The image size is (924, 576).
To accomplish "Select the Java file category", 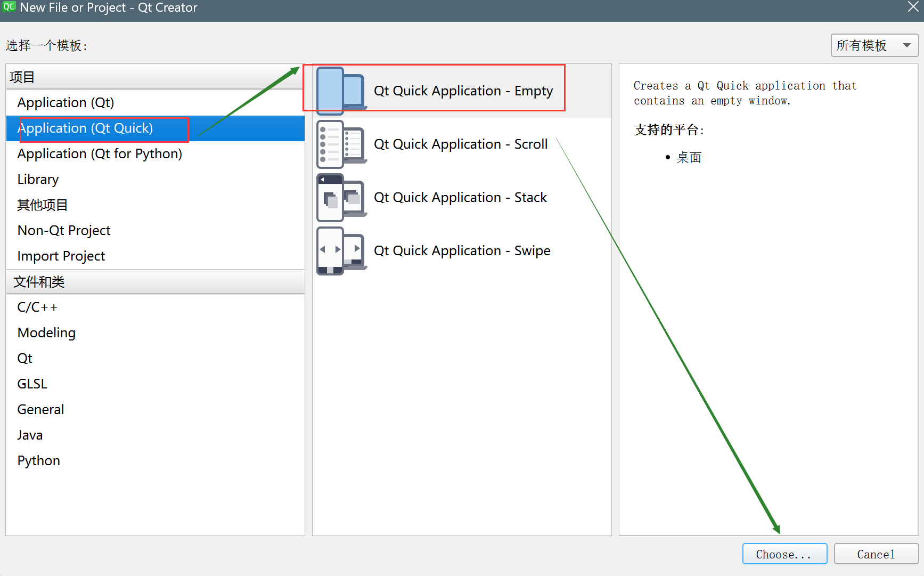I will (155, 435).
